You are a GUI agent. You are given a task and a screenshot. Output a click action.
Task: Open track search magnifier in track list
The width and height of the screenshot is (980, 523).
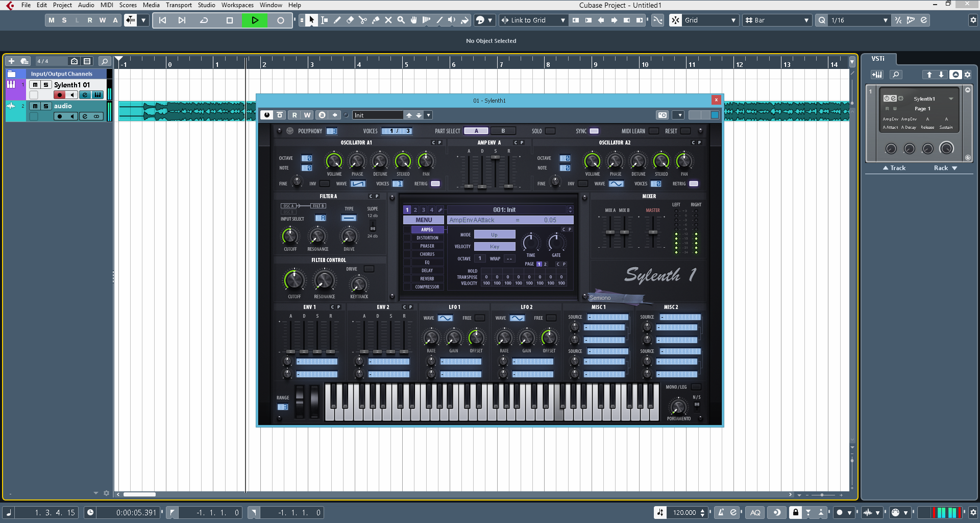(x=104, y=61)
